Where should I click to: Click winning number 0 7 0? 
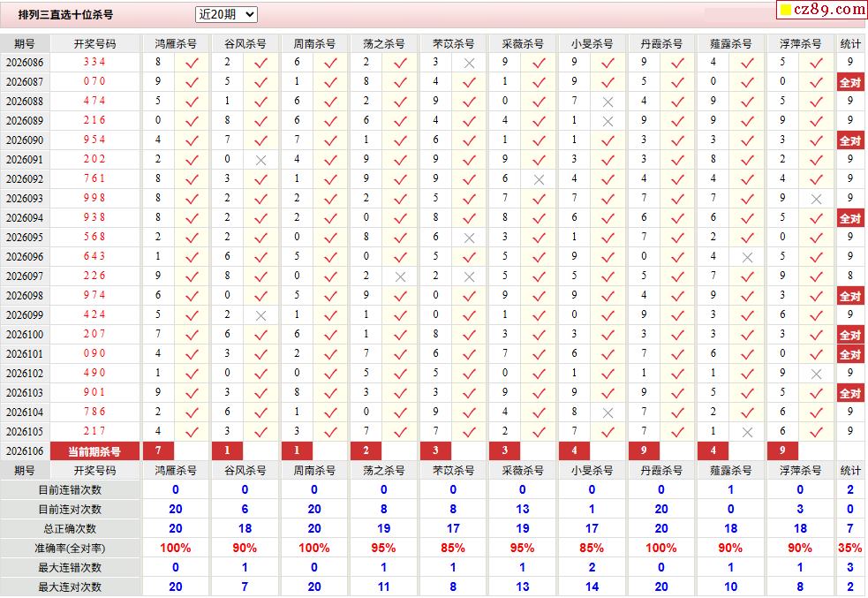(94, 81)
